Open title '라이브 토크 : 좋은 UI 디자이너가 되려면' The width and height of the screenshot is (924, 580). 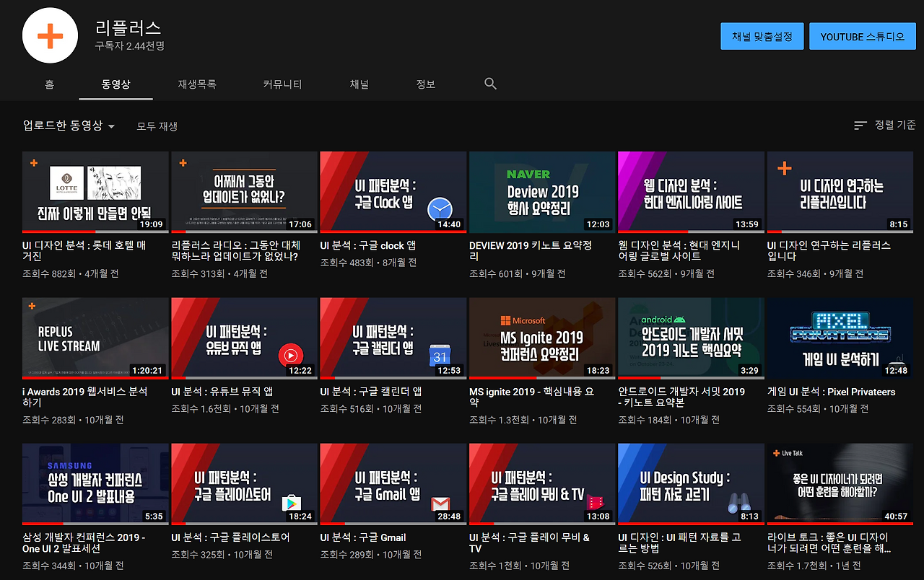[x=828, y=543]
